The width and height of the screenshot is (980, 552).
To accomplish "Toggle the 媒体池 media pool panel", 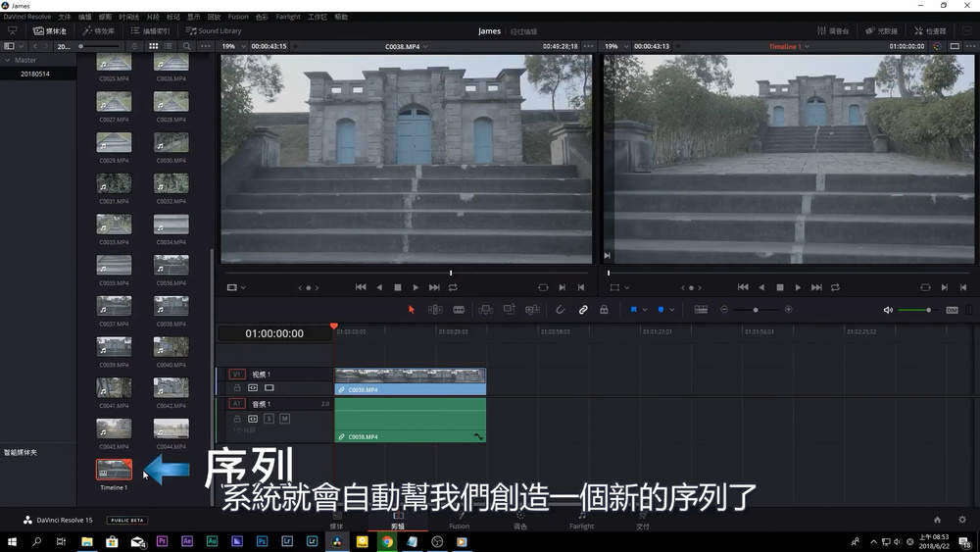I will 49,30.
